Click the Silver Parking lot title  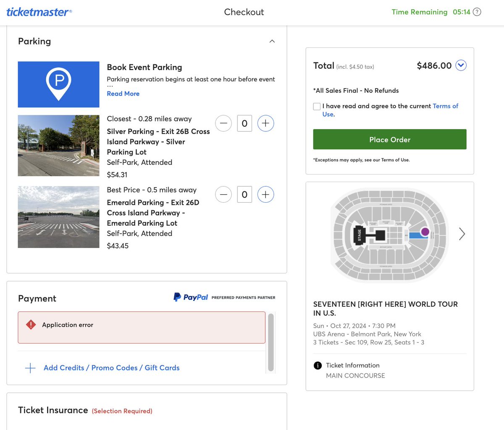tap(158, 142)
